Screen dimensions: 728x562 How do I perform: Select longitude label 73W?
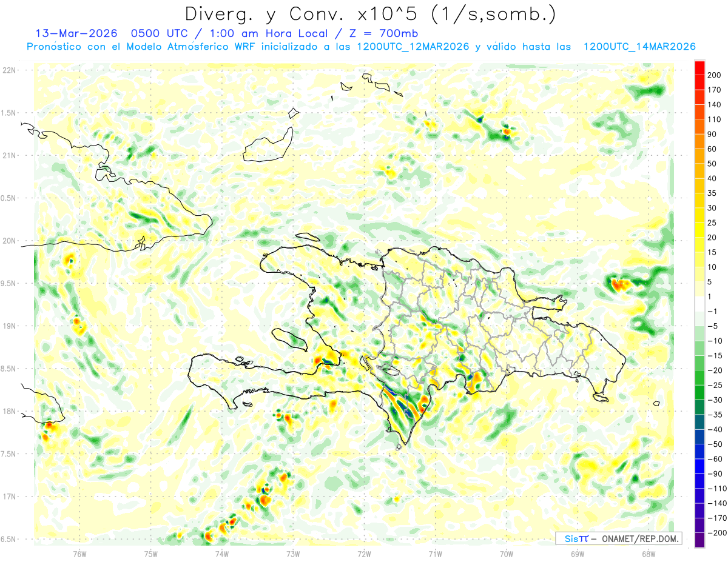pos(293,554)
